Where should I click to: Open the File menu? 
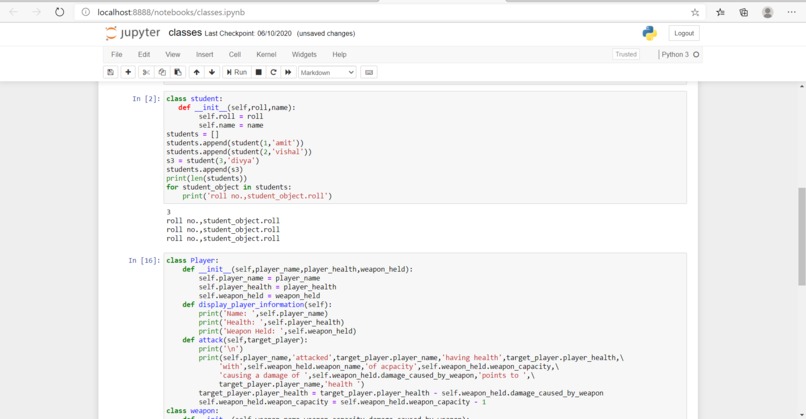point(117,54)
